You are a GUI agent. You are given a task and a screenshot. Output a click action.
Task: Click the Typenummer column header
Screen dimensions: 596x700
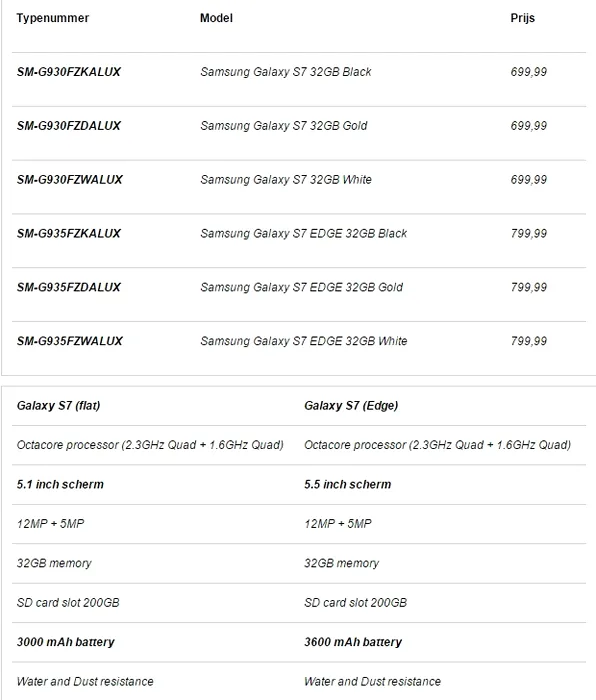coord(53,18)
